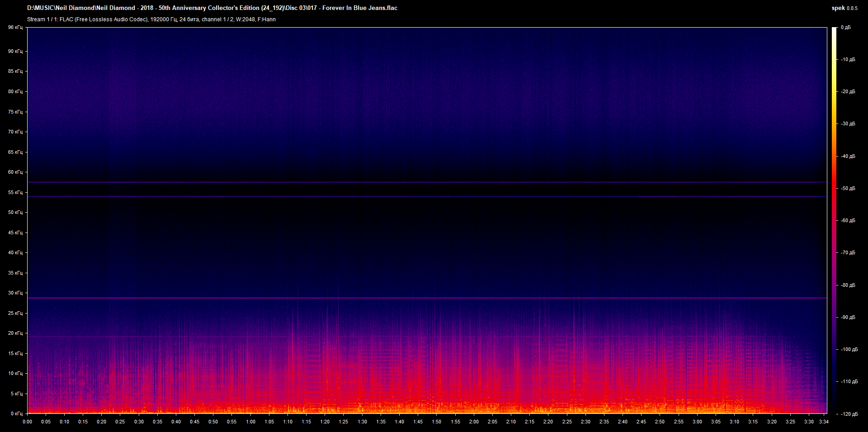Click the 0 кГц frequency axis label
The image size is (868, 432).
pos(16,413)
